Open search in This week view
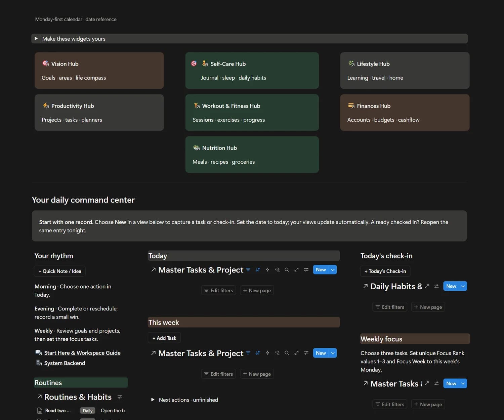 (x=287, y=353)
